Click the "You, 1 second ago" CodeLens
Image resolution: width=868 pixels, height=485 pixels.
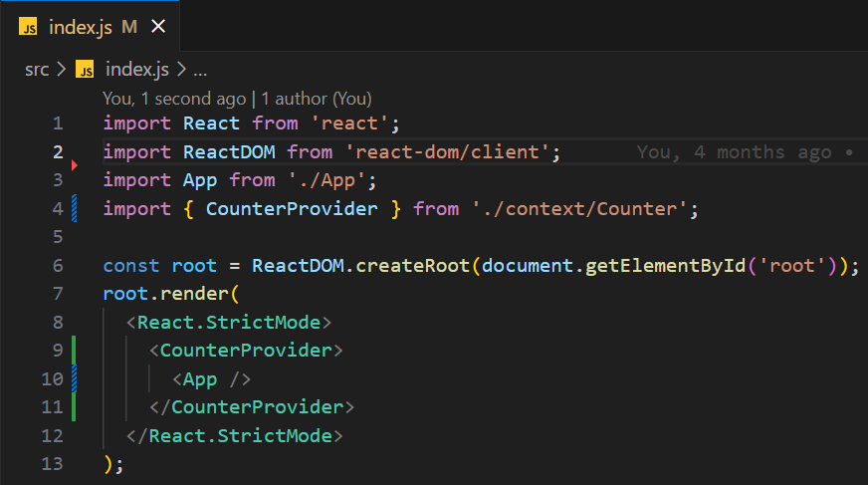coord(174,99)
